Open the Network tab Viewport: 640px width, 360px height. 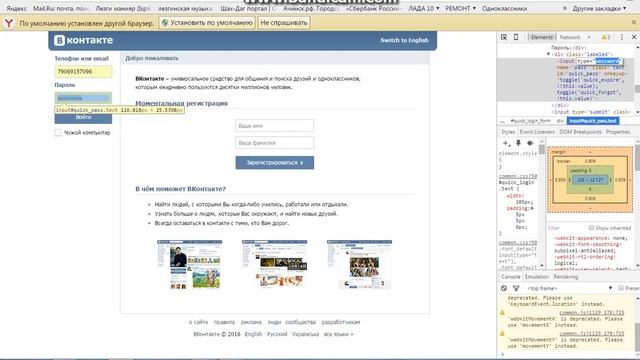[570, 37]
